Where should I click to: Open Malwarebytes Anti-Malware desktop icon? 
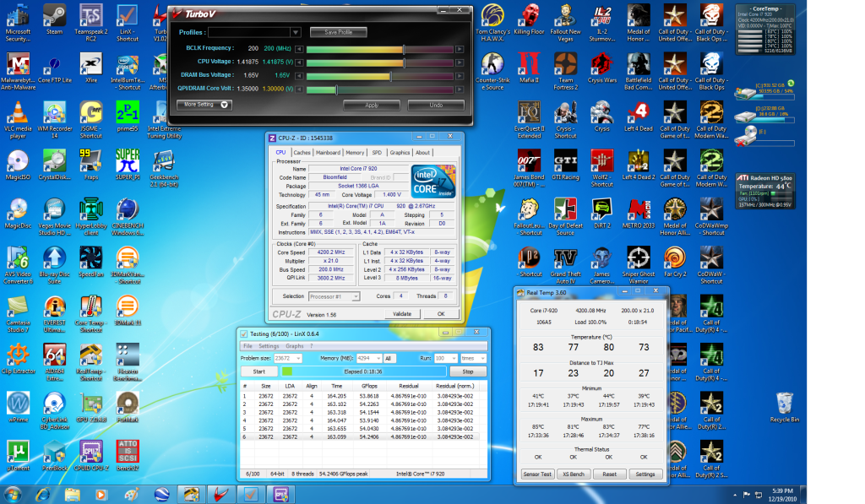tap(18, 72)
